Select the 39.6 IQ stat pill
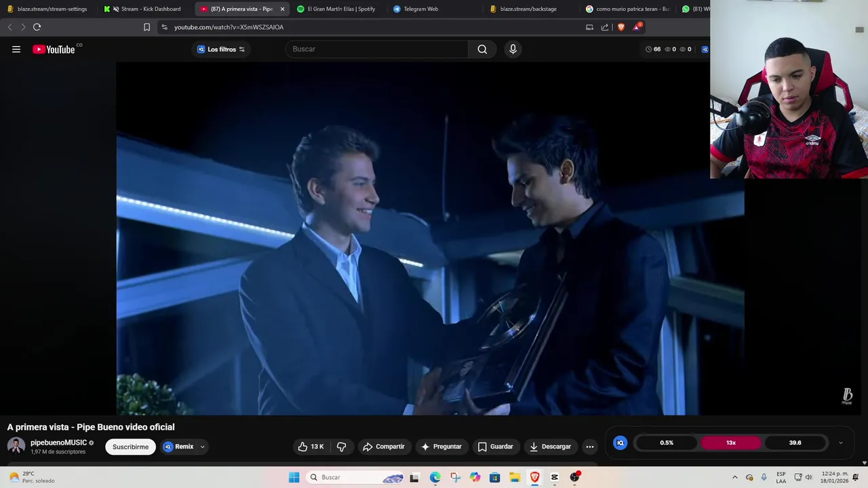Image resolution: width=868 pixels, height=488 pixels. (795, 443)
